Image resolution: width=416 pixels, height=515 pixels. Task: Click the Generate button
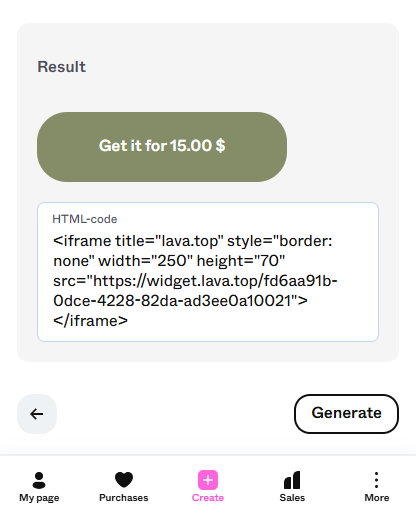[x=346, y=414]
